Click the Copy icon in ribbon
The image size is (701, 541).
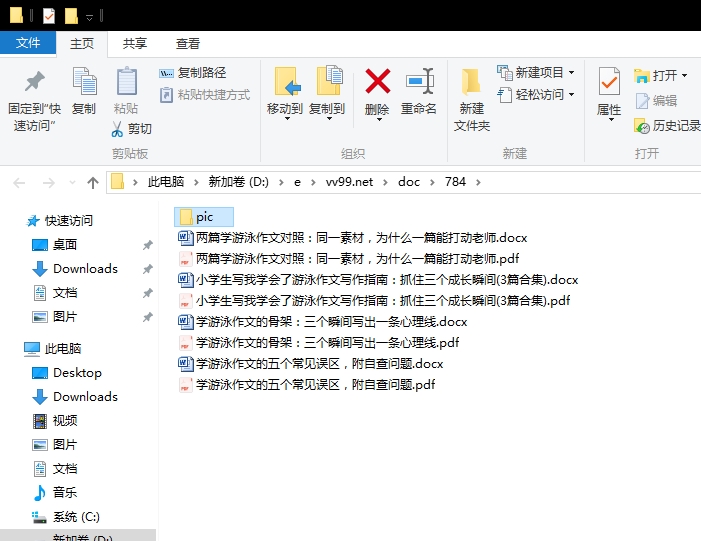[x=84, y=81]
